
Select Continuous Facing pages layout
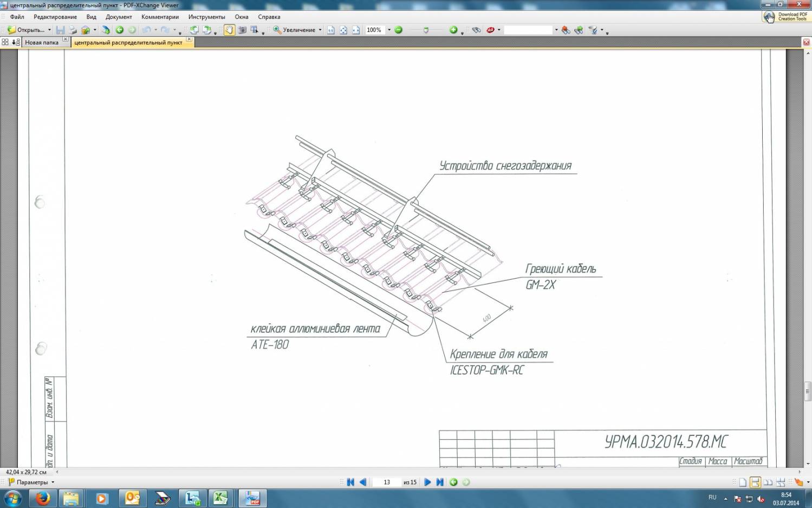781,482
